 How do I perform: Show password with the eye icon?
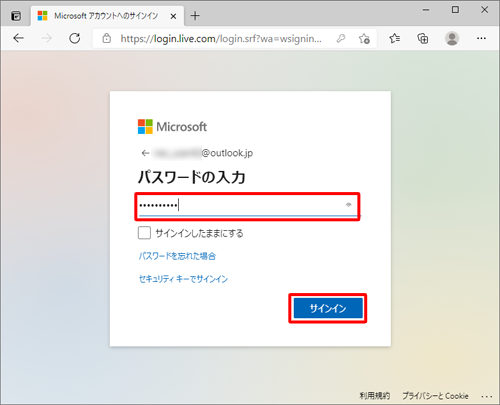coord(349,205)
